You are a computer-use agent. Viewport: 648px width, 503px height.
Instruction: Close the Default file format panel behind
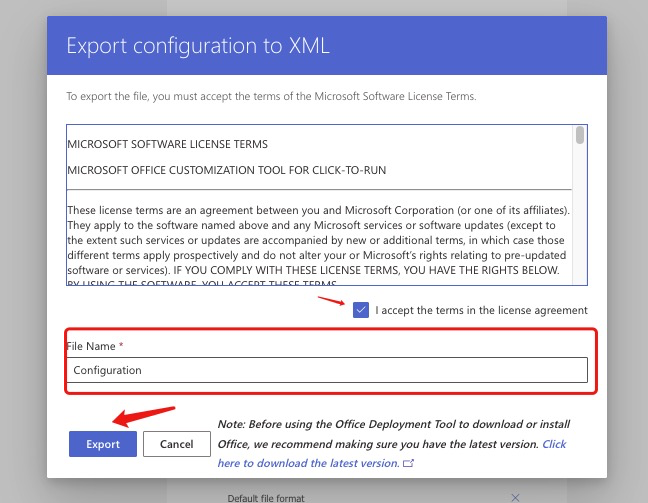515,498
